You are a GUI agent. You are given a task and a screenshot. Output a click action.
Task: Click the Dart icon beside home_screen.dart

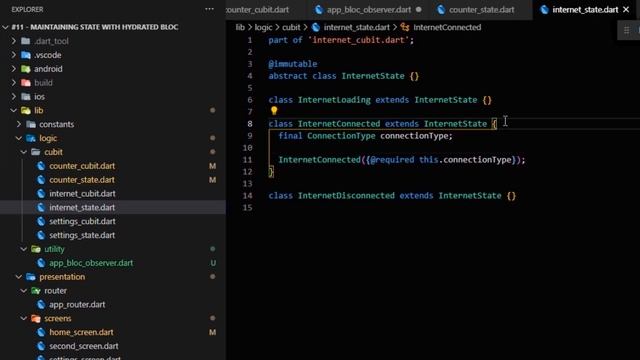click(x=41, y=332)
